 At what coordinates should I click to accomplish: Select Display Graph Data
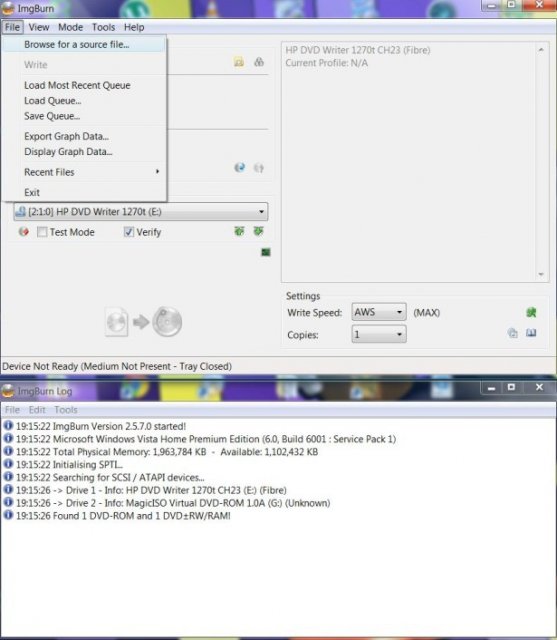84,152
